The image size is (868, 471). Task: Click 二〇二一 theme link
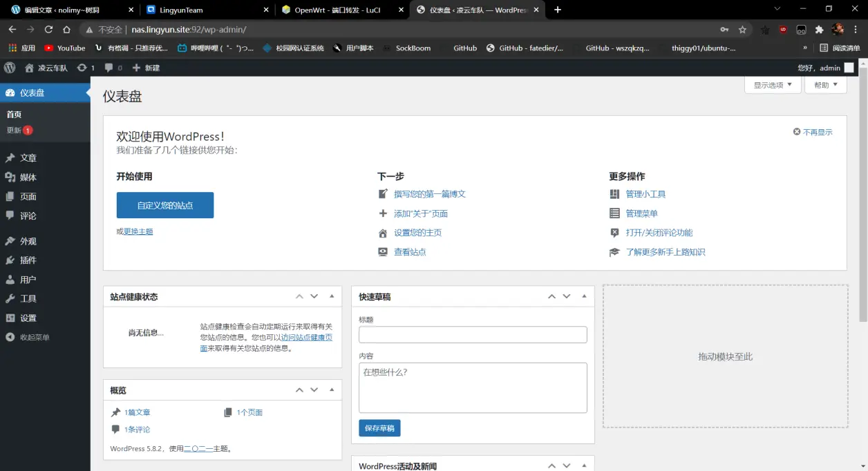tap(198, 448)
